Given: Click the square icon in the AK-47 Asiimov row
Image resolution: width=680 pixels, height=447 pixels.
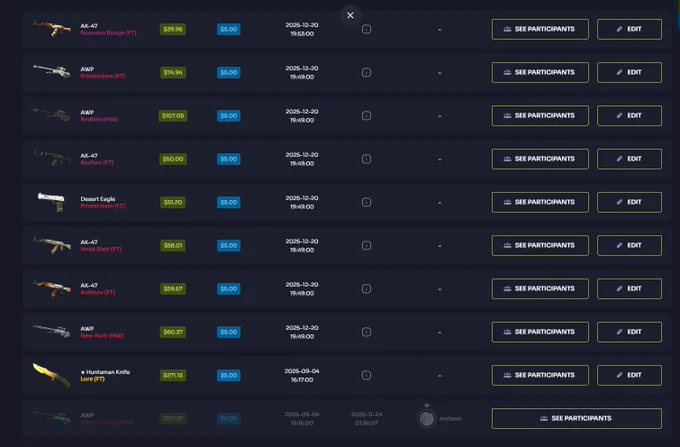Looking at the screenshot, I should (366, 289).
